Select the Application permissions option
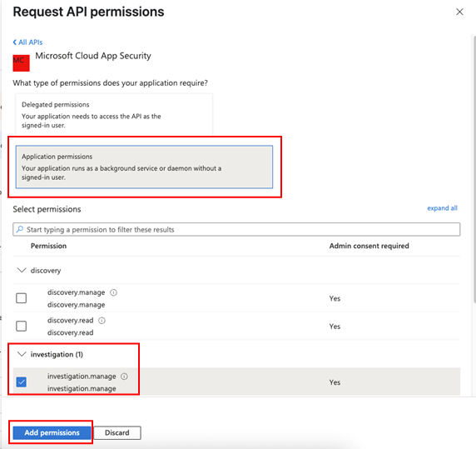The width and height of the screenshot is (476, 449). pyautogui.click(x=144, y=167)
